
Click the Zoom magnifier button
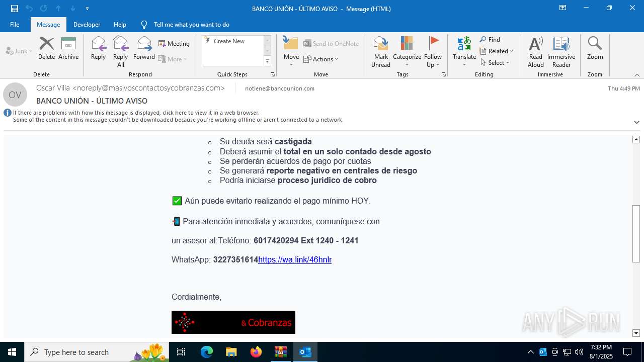coord(595,48)
